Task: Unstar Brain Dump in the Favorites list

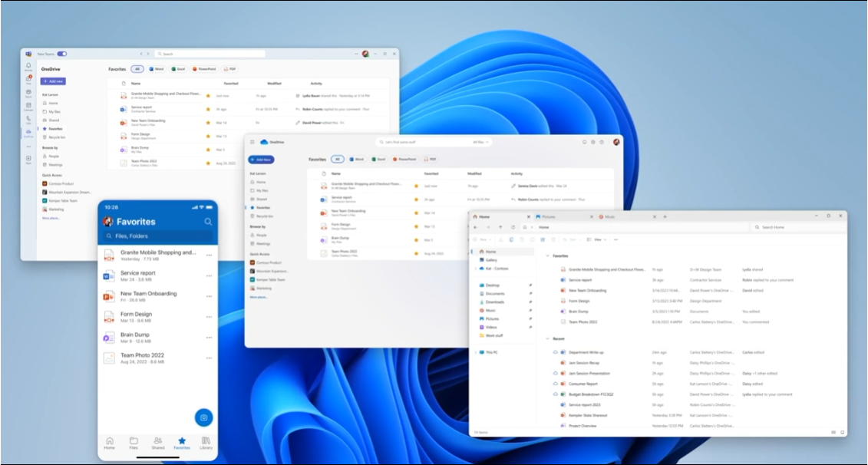Action: (207, 150)
